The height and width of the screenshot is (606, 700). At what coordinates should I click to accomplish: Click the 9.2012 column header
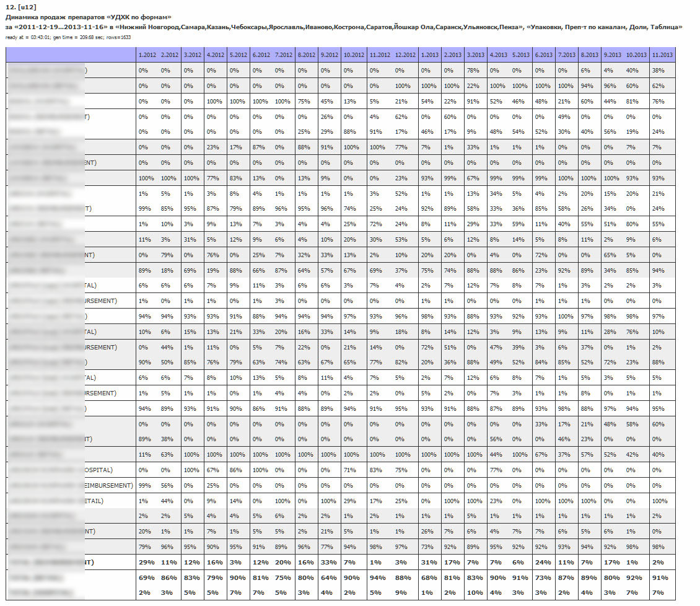[x=329, y=55]
